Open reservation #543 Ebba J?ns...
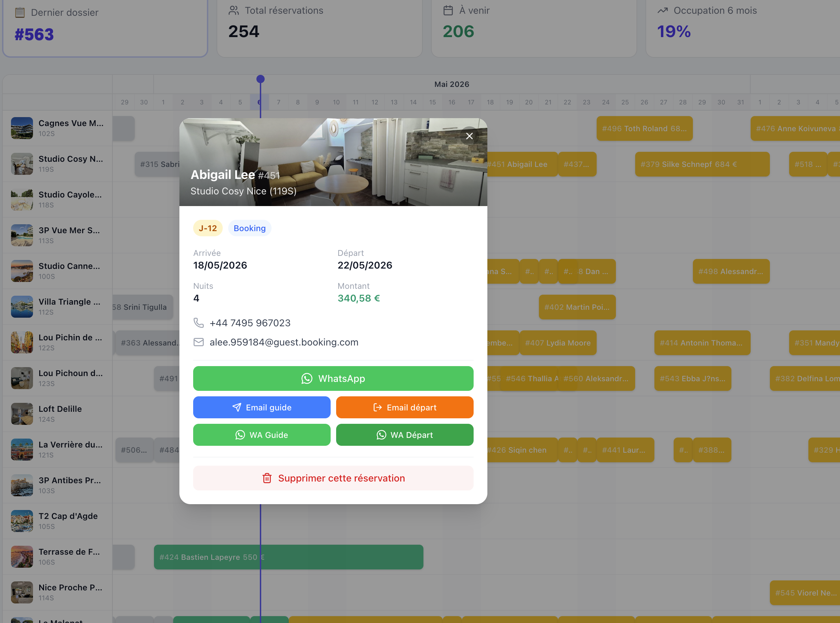Image resolution: width=840 pixels, height=623 pixels. (693, 378)
